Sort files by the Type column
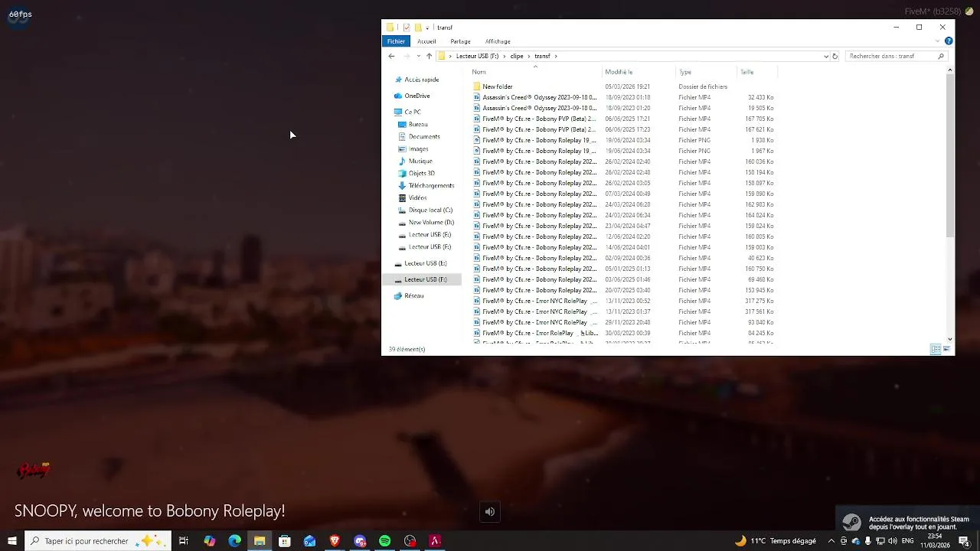 [x=706, y=72]
